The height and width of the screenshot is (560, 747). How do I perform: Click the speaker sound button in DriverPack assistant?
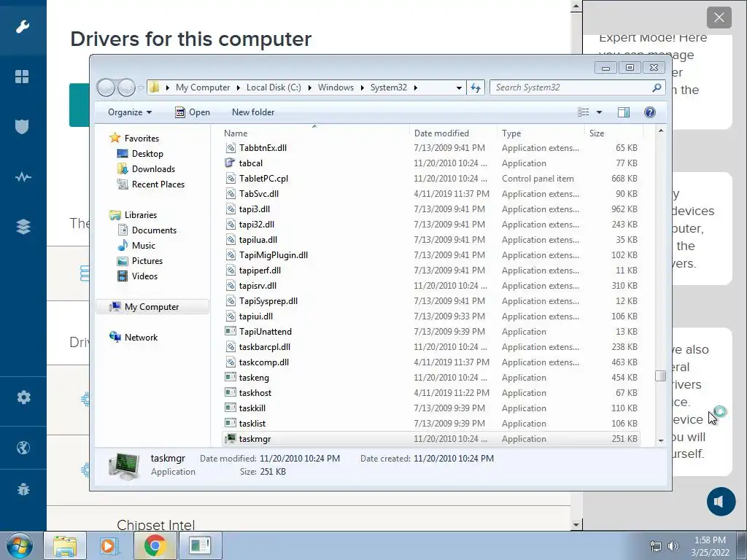pos(721,502)
